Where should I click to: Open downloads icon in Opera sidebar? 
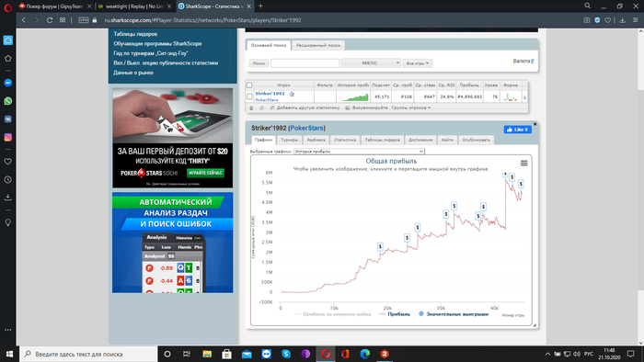(x=7, y=198)
